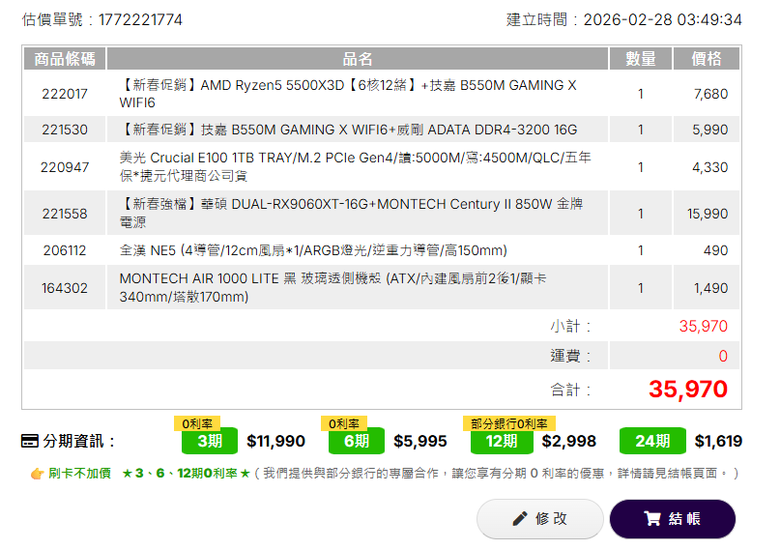Click the AMD Ryzen5 5500X3D product name
Image resolution: width=780 pixels, height=550 pixels.
pos(348,94)
